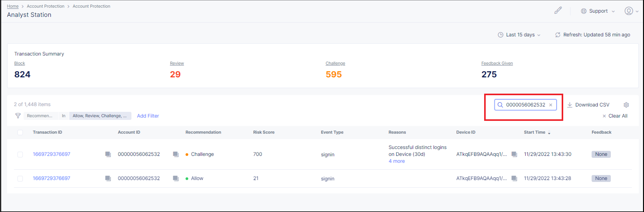Viewport: 644px width, 212px height.
Task: Copy the first row's Transaction ID
Action: (108, 154)
